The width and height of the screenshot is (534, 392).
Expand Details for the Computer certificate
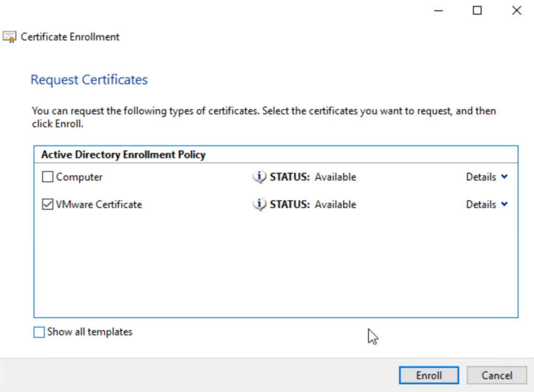487,177
